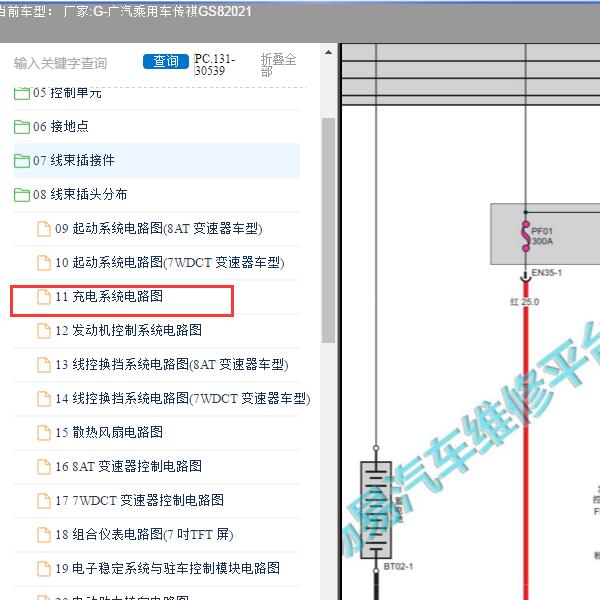Click the document icon beside item 12
This screenshot has width=600, height=600.
[x=44, y=331]
